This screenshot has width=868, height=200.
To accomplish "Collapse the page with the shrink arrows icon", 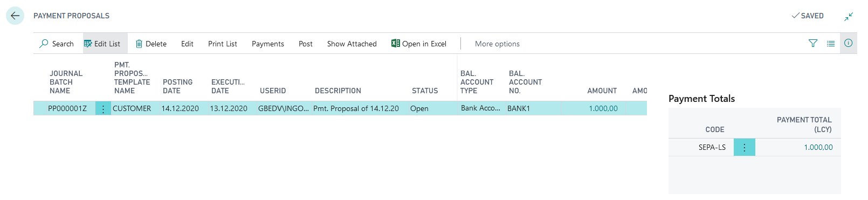I will pyautogui.click(x=849, y=17).
